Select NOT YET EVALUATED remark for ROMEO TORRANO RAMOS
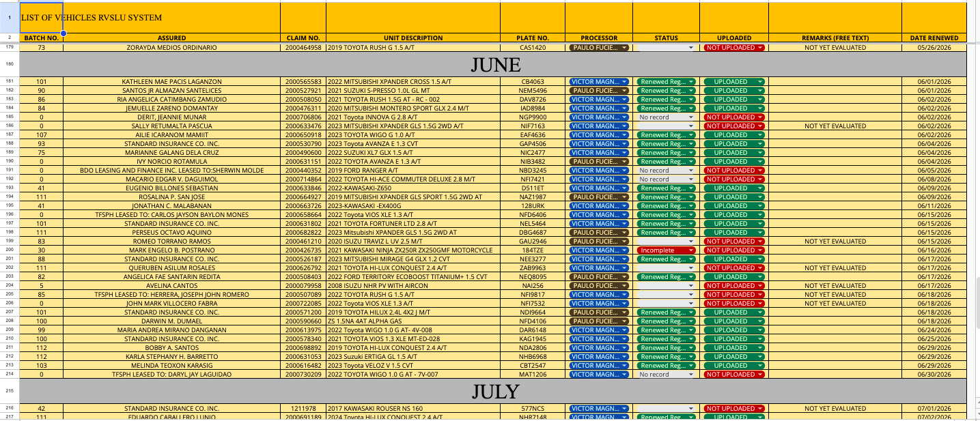The height and width of the screenshot is (421, 980). pyautogui.click(x=835, y=242)
